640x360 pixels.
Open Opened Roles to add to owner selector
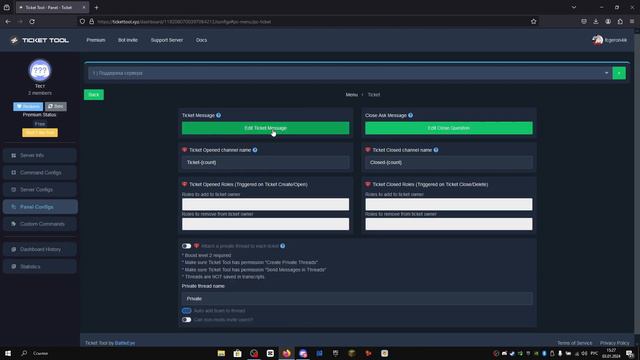pos(265,204)
